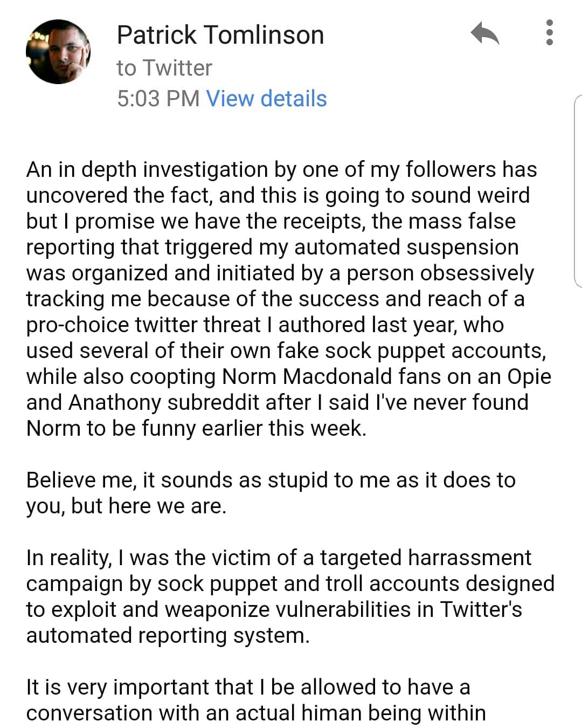Viewport: 582px width, 728px height.
Task: Tap Patrick Tomlinson's profile photo
Action: (x=58, y=52)
